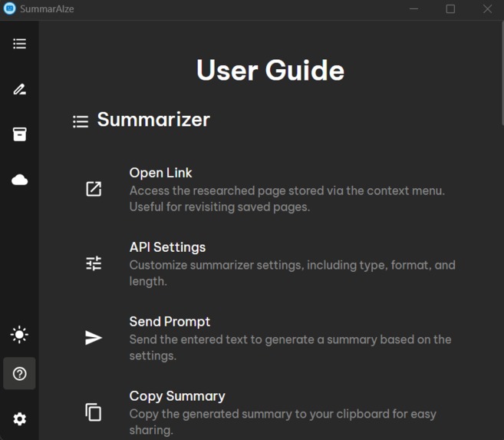Select the Copy Summary entry title
This screenshot has height=440, width=504.
pos(177,396)
